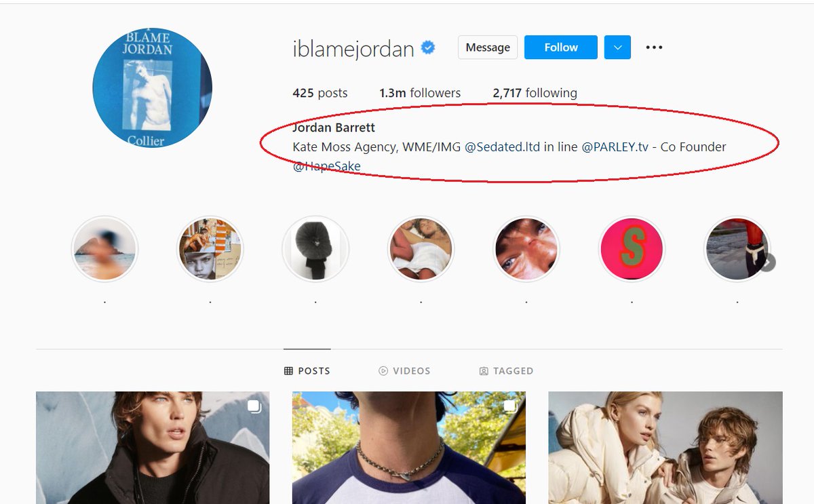Viewport: 814px width, 504px height.
Task: Open the @HapeSake profile link
Action: tap(327, 166)
